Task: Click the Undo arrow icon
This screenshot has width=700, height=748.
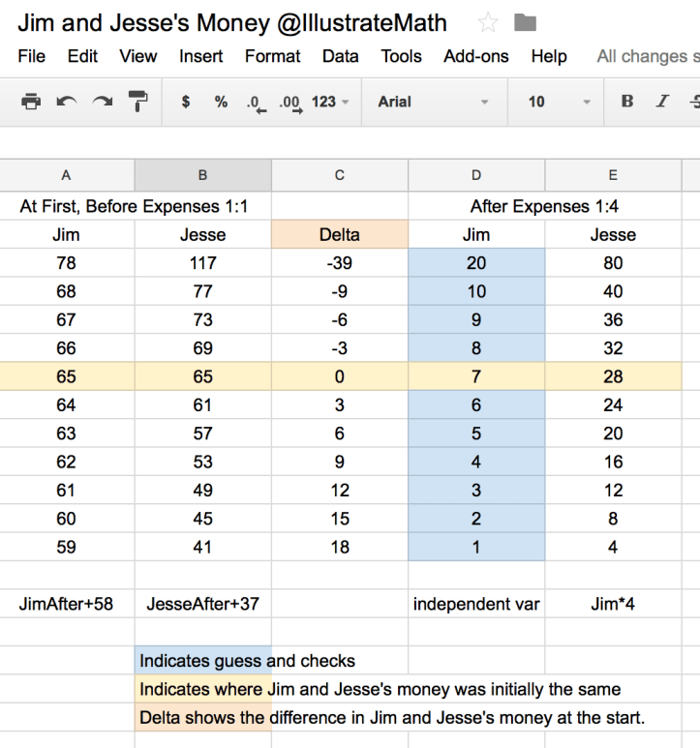Action: (67, 102)
